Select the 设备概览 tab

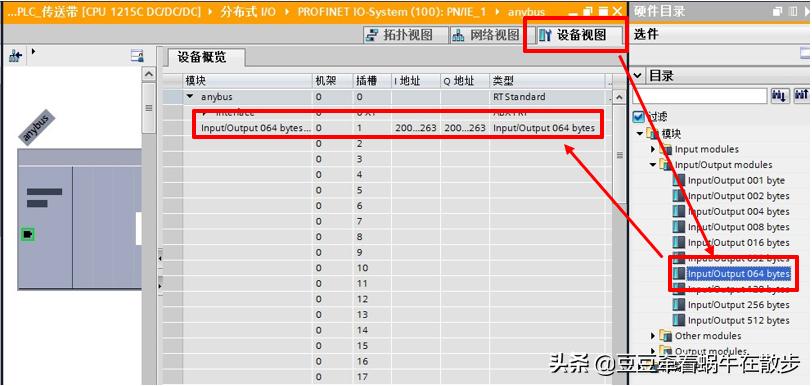coord(206,57)
